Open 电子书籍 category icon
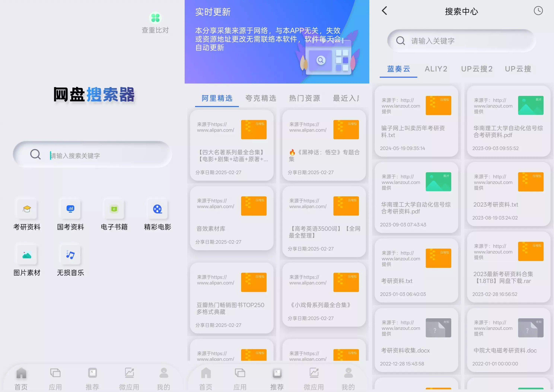The width and height of the screenshot is (554, 392). click(x=114, y=209)
